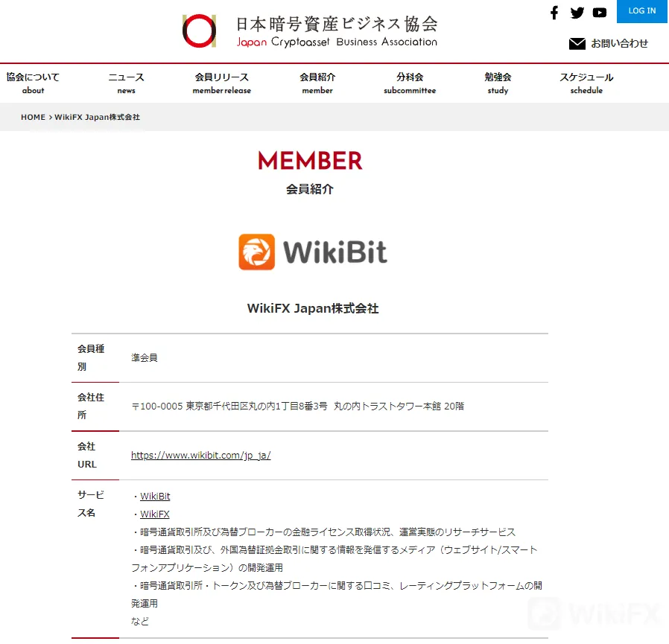This screenshot has width=669, height=644.
Task: Open the スケジュール schedule menu
Action: pyautogui.click(x=586, y=83)
